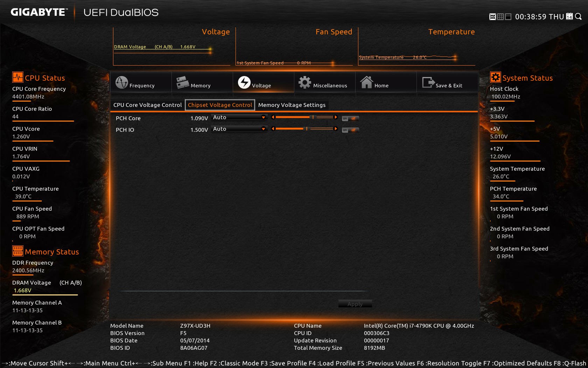Click the grid view icon next to HD
Image resolution: width=588 pixels, height=368 pixels.
(x=500, y=16)
